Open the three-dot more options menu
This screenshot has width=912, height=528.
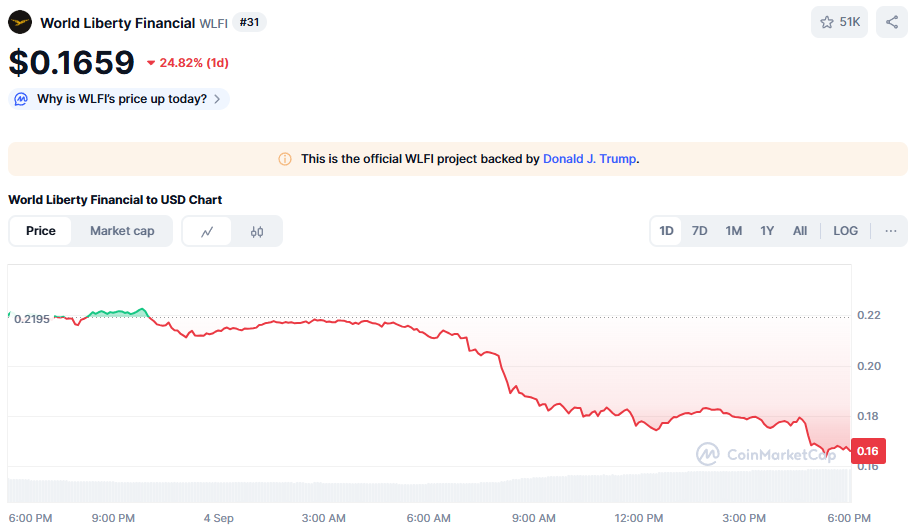coord(890,231)
